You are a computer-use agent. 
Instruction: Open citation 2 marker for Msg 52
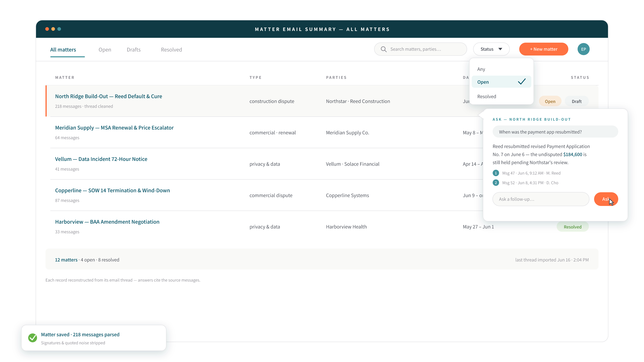point(496,183)
